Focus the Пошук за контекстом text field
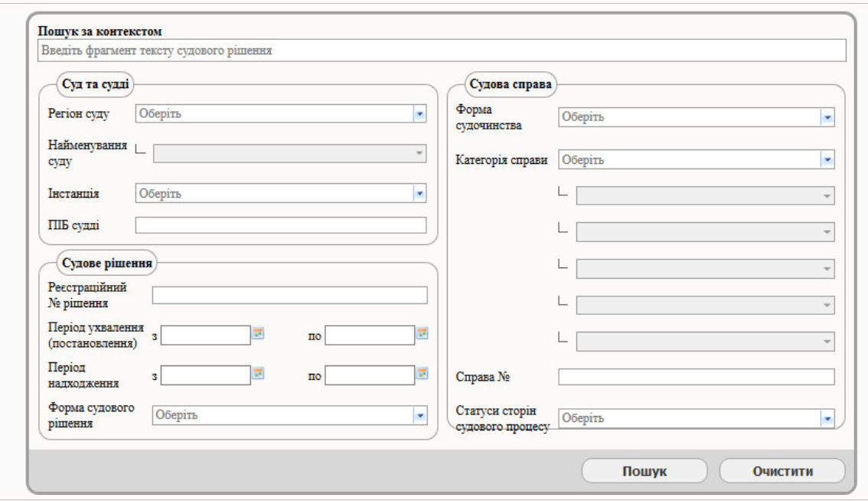This screenshot has height=501, width=868. click(442, 51)
